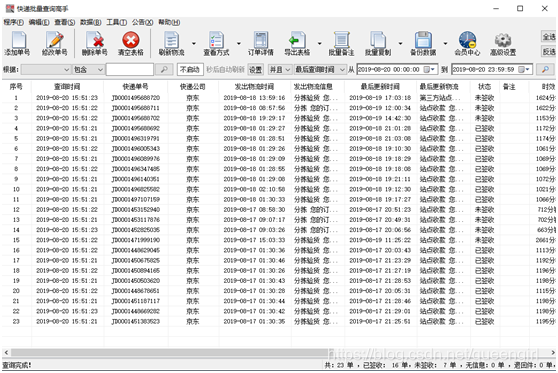Click the 设置 auto-refresh settings button
Screen dimensions: 558x373
click(255, 69)
